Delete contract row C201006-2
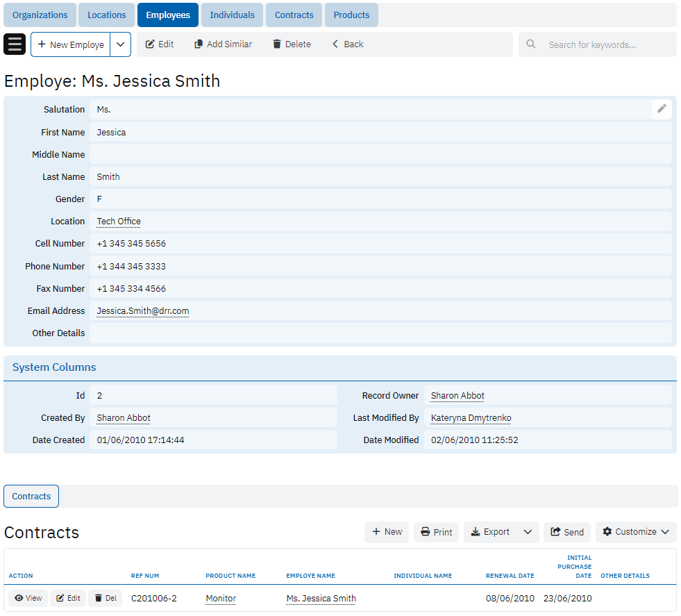The height and width of the screenshot is (616, 681). click(106, 598)
